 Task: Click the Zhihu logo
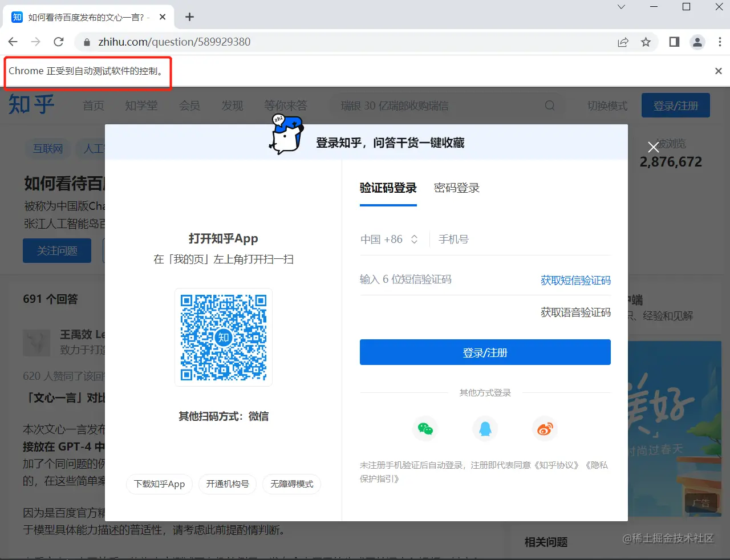coord(31,105)
